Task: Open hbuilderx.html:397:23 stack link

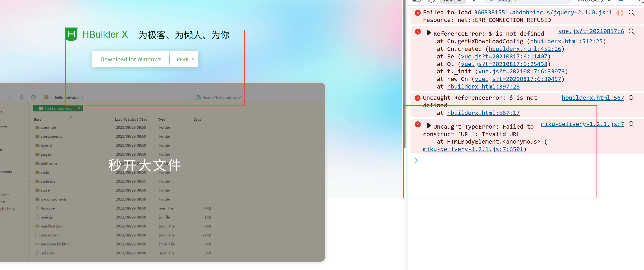Action: click(x=483, y=86)
